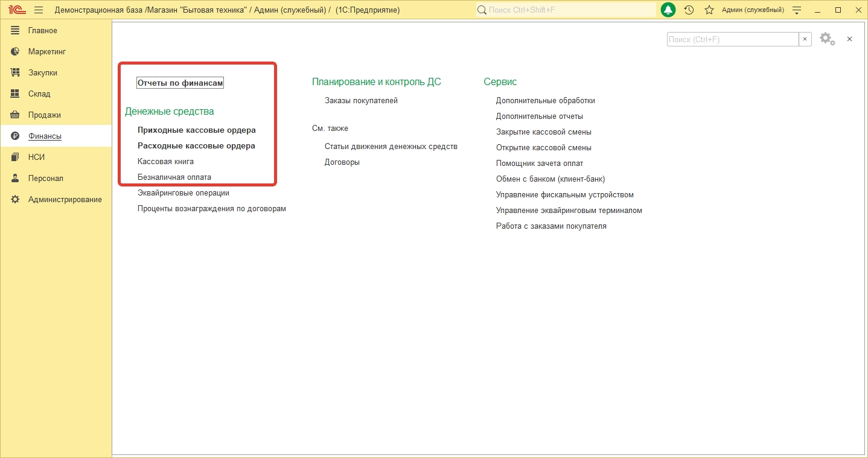
Task: Open navigation settings gear icon
Action: pos(827,39)
